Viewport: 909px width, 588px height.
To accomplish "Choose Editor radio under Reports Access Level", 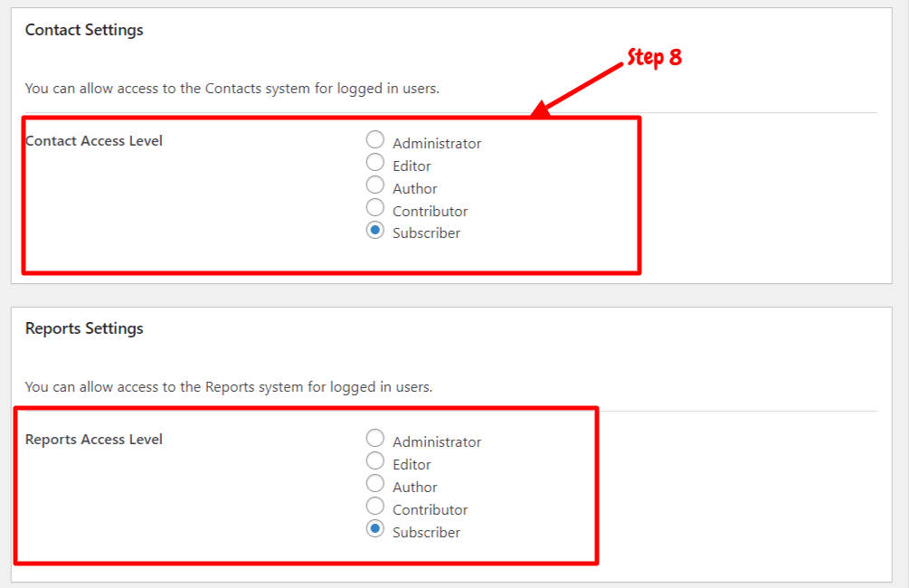I will pos(375,461).
